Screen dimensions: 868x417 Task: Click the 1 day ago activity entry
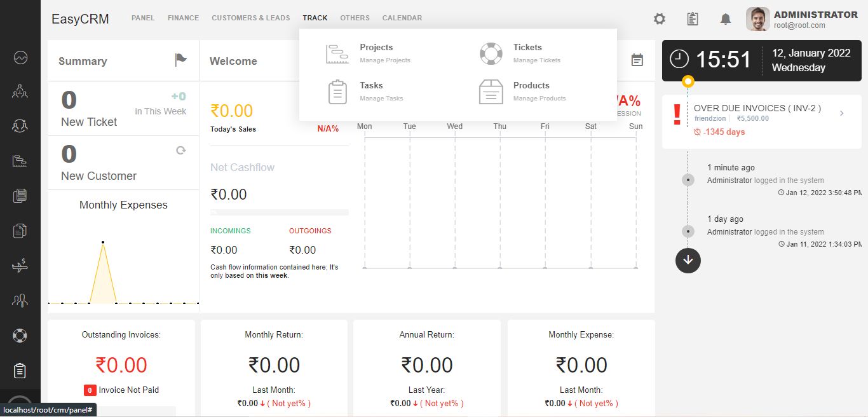click(x=725, y=219)
